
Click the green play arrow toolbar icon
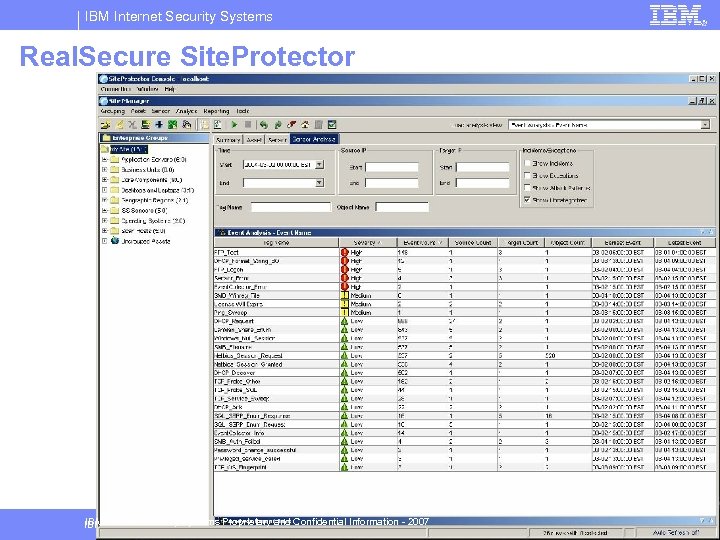(234, 124)
